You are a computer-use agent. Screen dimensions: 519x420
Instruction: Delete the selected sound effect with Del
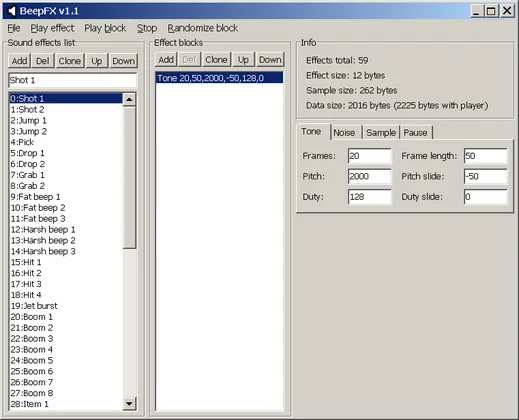tap(43, 61)
